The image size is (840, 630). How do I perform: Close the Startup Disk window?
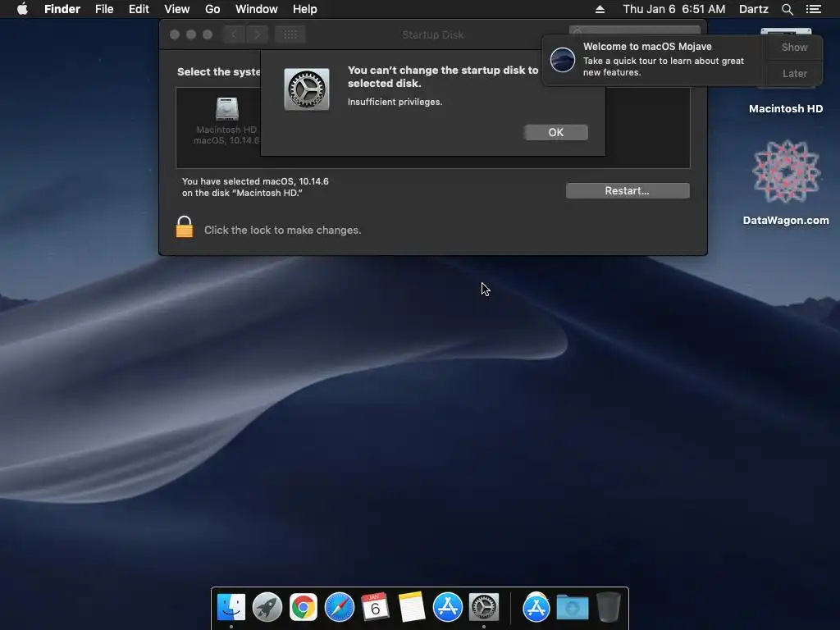pos(175,34)
